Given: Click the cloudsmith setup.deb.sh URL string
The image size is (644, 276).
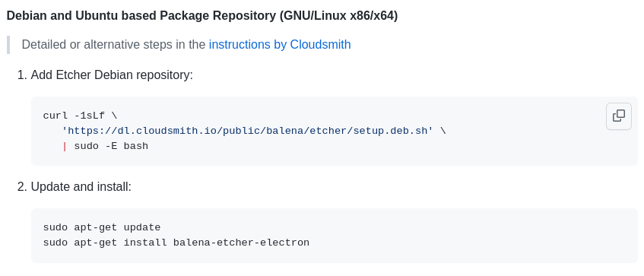Looking at the screenshot, I should tap(247, 131).
